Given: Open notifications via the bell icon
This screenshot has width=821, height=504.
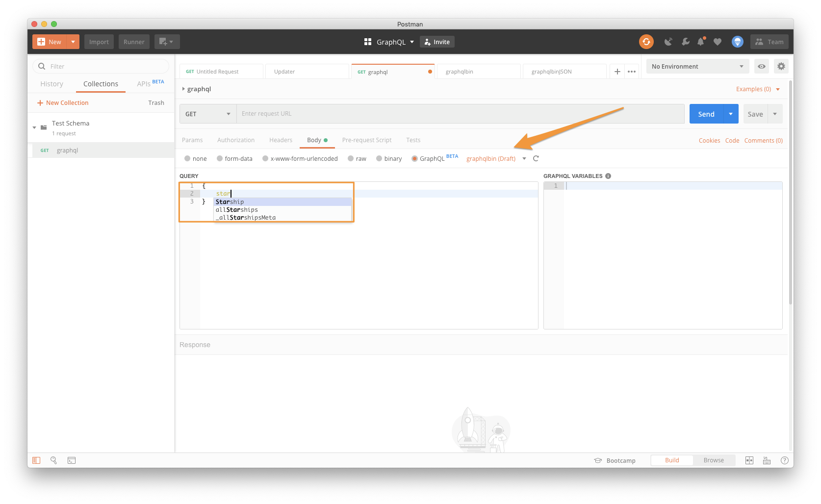Looking at the screenshot, I should 700,42.
